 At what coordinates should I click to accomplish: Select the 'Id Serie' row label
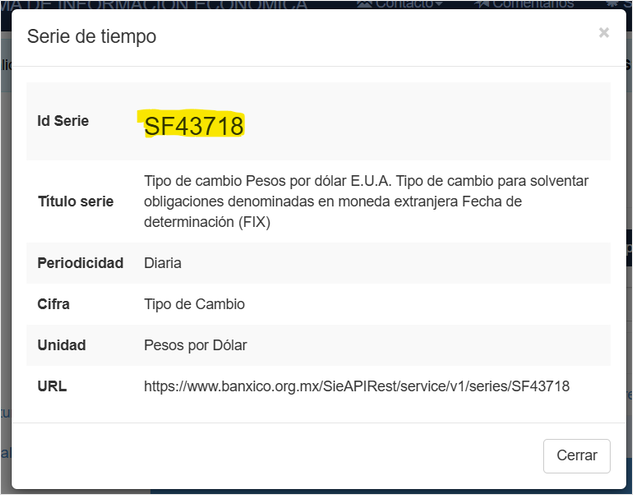pyautogui.click(x=63, y=121)
